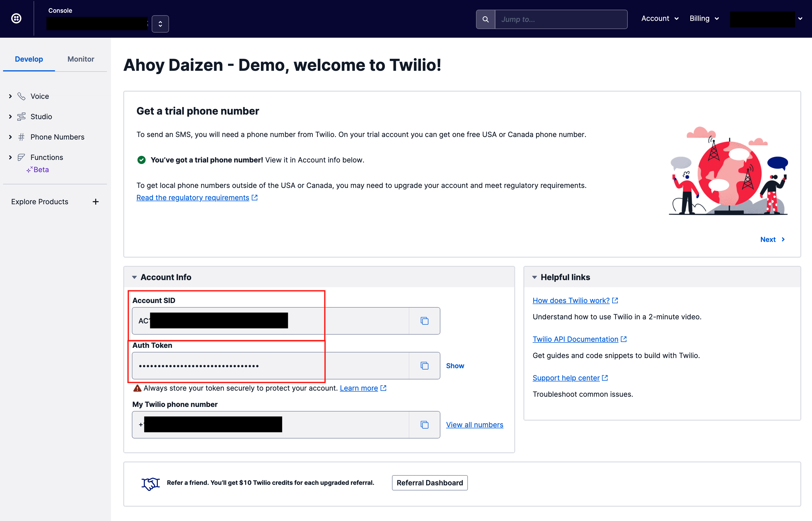Switch to the Develop tab
Viewport: 812px width, 521px height.
point(29,59)
